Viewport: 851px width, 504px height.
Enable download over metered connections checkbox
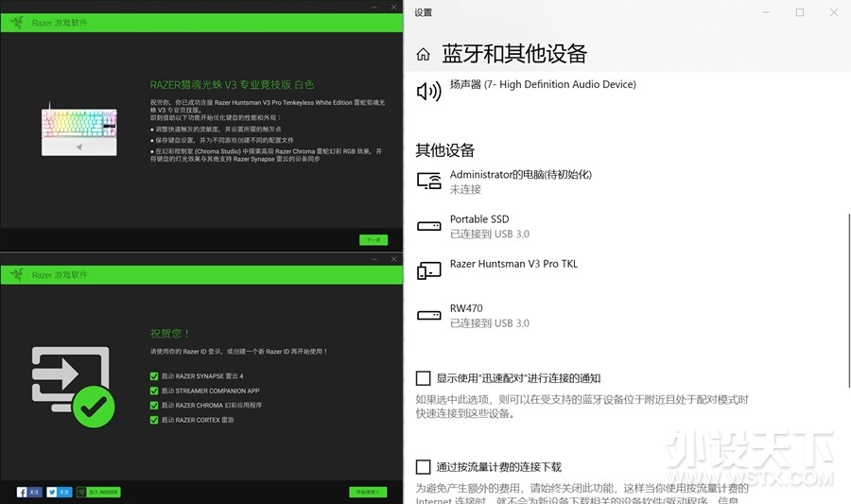[424, 467]
